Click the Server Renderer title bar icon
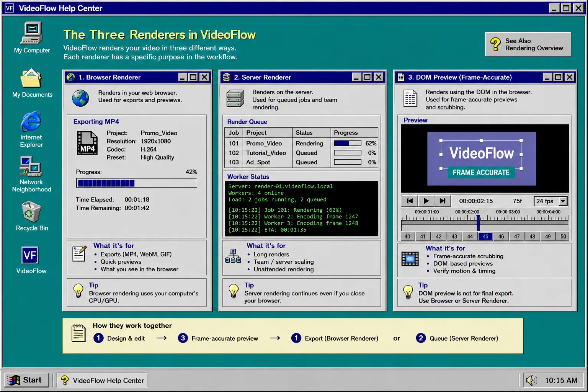This screenshot has width=588, height=392. [227, 77]
